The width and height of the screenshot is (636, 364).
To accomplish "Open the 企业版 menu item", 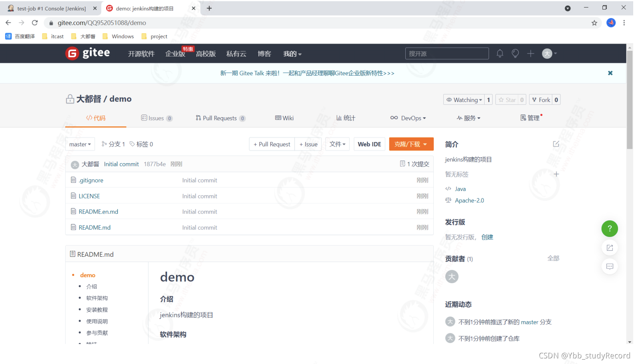I will 175,54.
